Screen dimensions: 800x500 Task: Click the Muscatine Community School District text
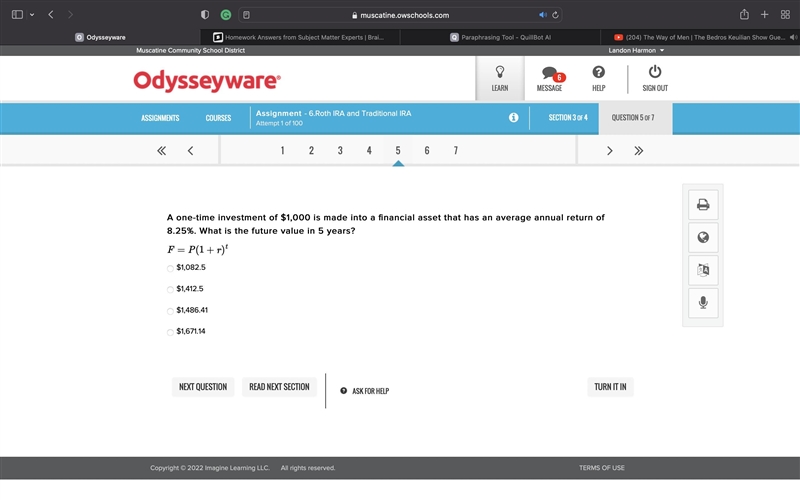(190, 51)
